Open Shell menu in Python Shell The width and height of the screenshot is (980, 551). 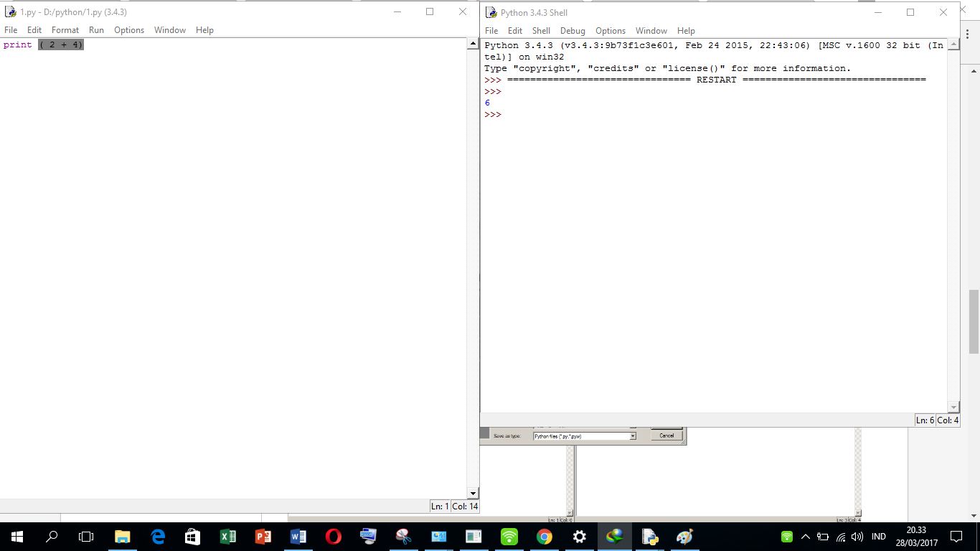pos(541,31)
